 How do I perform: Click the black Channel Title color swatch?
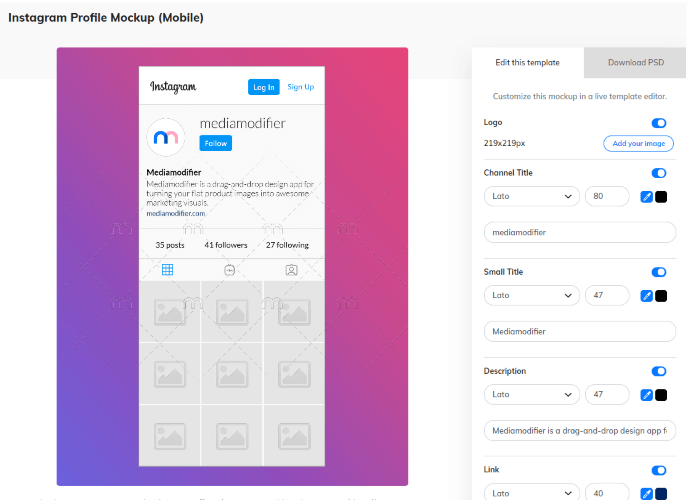(661, 197)
